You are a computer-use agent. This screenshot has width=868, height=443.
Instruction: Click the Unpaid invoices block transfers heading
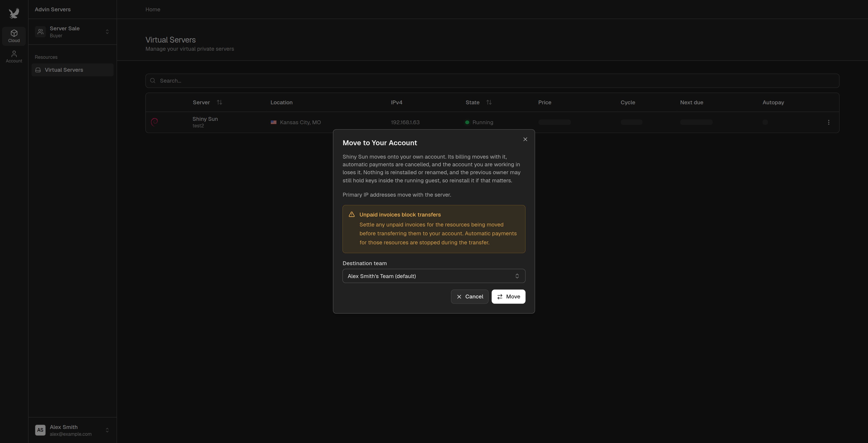(x=400, y=214)
